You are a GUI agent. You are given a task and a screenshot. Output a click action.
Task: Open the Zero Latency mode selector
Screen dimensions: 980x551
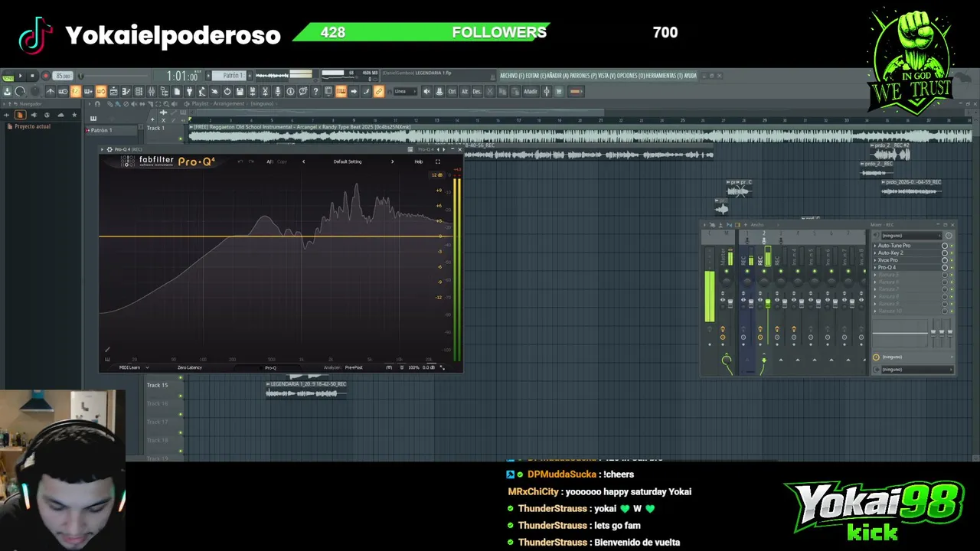[189, 367]
